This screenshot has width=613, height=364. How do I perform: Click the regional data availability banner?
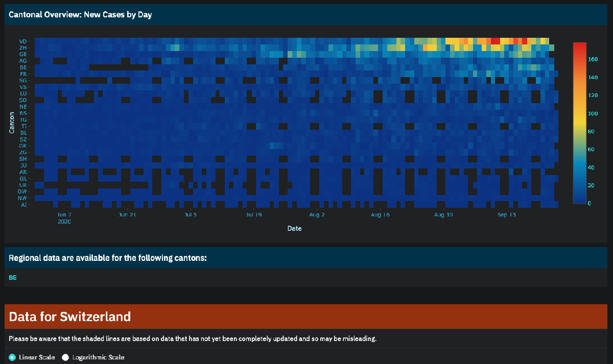[108, 258]
